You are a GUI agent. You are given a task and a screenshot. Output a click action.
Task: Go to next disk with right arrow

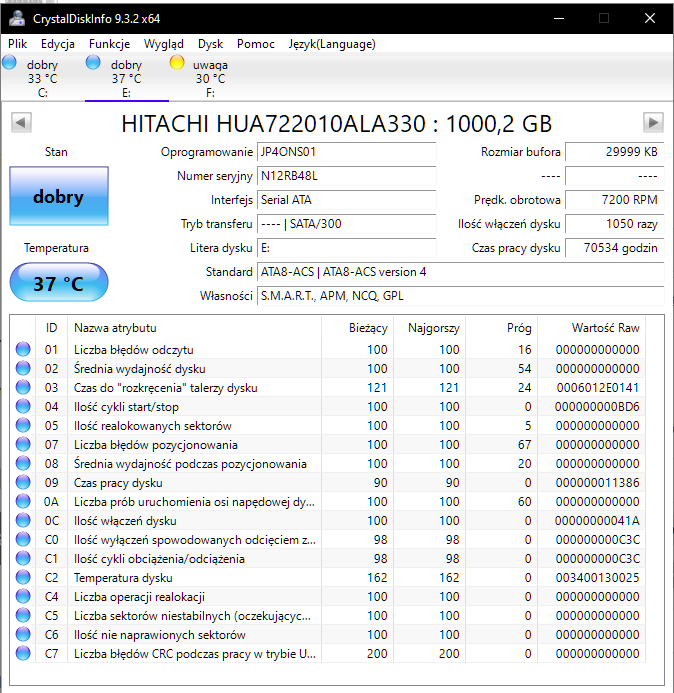[x=653, y=122]
